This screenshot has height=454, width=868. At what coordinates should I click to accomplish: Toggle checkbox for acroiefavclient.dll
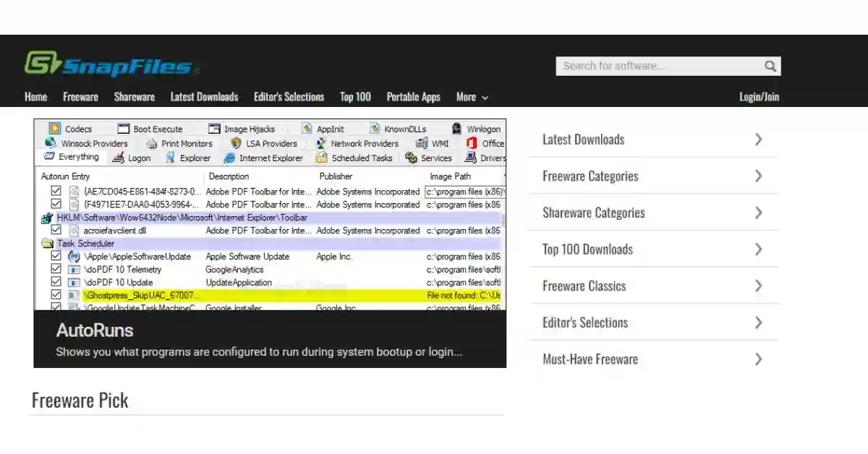(56, 231)
